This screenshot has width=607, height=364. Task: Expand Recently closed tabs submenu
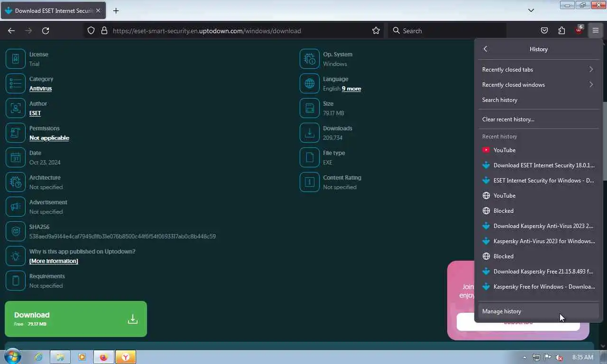[538, 70]
